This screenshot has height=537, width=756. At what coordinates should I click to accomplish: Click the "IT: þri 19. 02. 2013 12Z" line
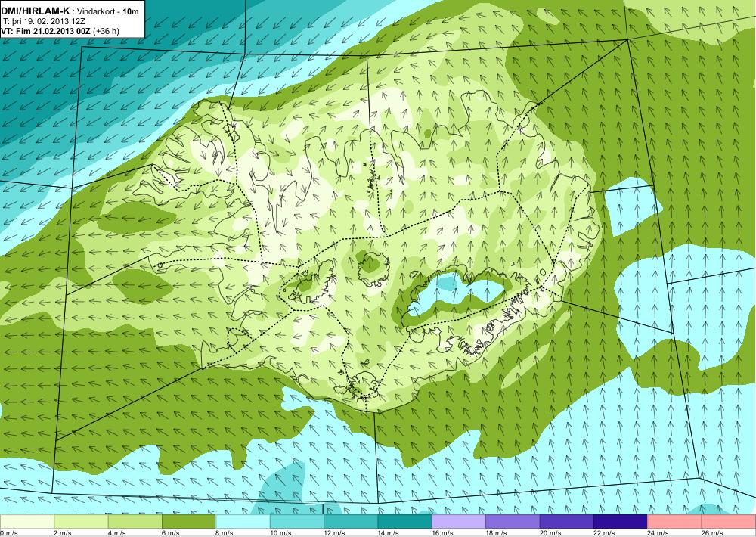pos(43,21)
